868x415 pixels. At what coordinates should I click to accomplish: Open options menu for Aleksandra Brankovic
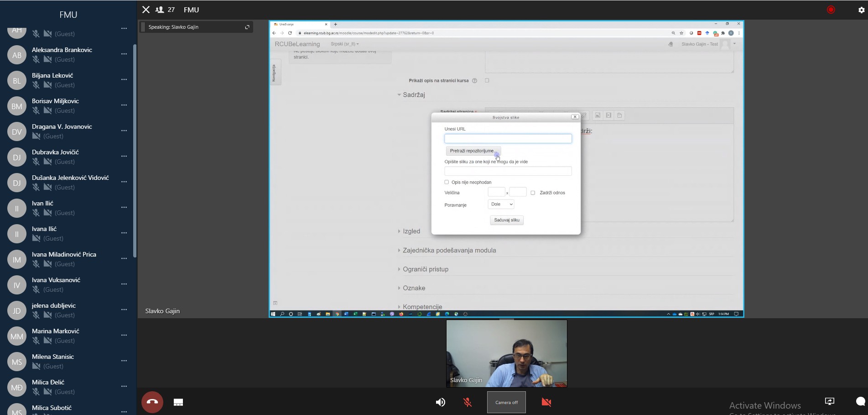pos(124,54)
